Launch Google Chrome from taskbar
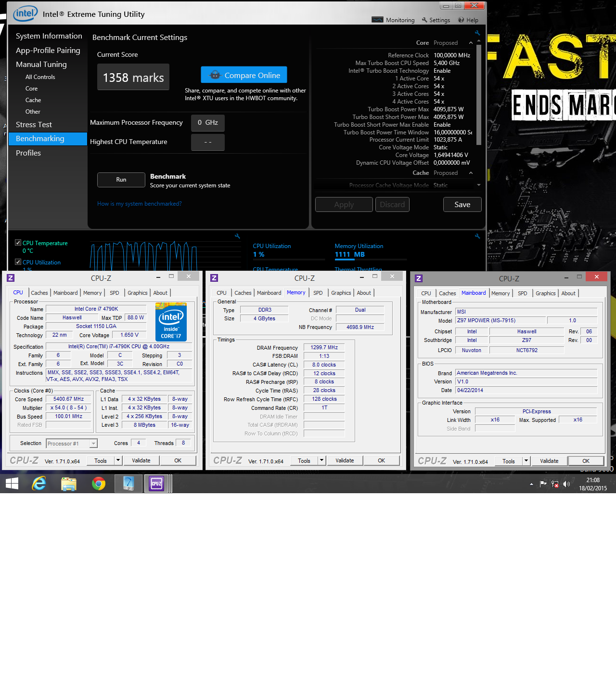Screen dimensions: 616x682 point(99,484)
